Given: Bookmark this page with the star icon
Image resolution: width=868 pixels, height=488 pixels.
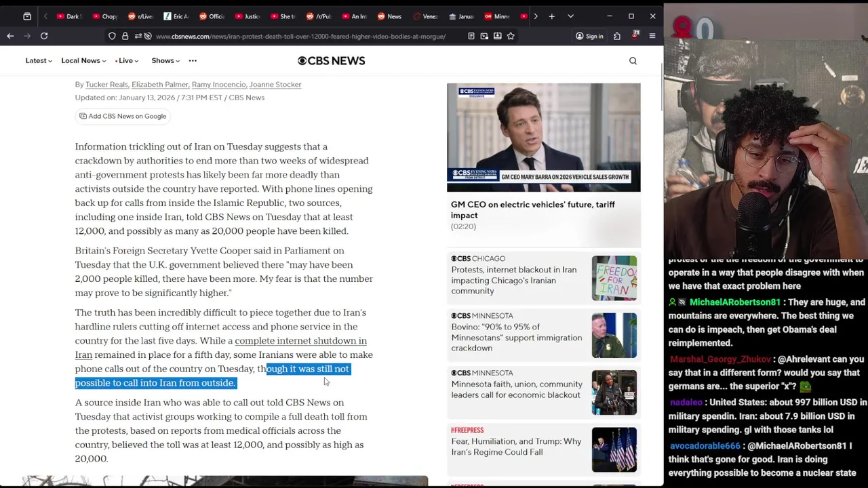Looking at the screenshot, I should pyautogui.click(x=511, y=36).
